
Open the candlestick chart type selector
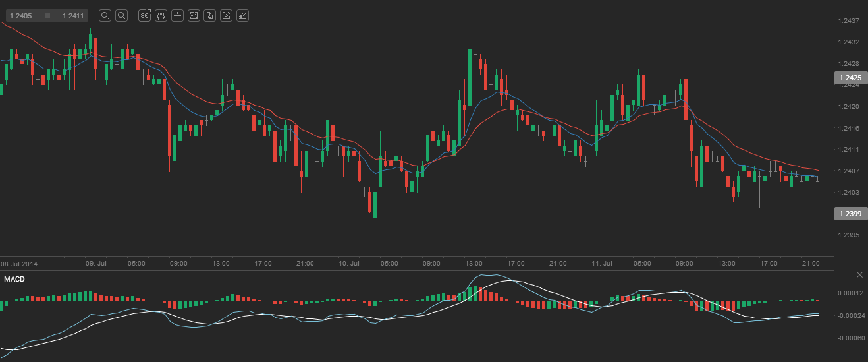tap(161, 15)
